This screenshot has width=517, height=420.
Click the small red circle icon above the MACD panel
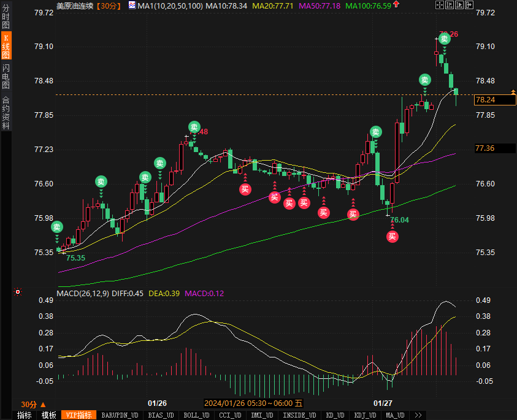point(18,292)
